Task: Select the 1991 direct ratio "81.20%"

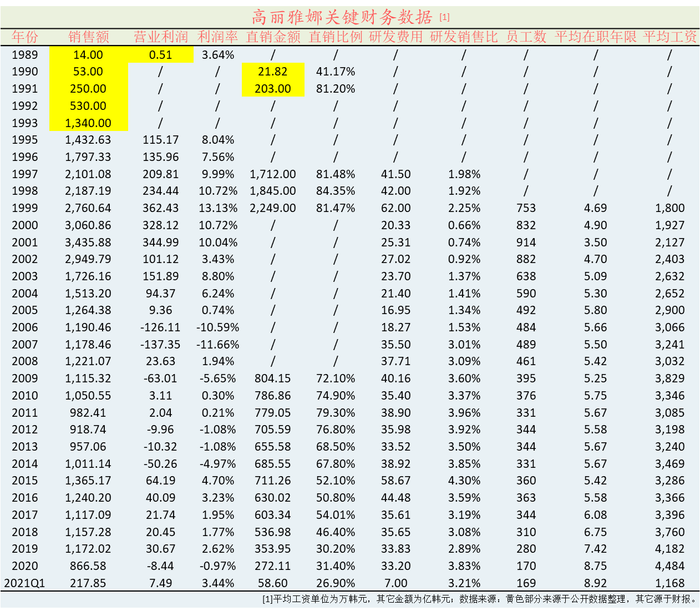Action: tap(336, 89)
